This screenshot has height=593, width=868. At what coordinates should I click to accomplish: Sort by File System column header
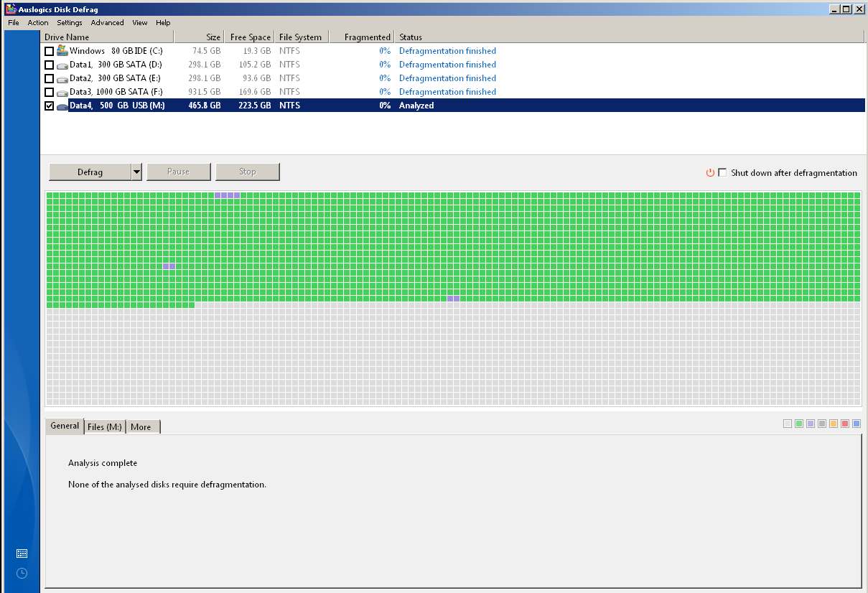302,37
